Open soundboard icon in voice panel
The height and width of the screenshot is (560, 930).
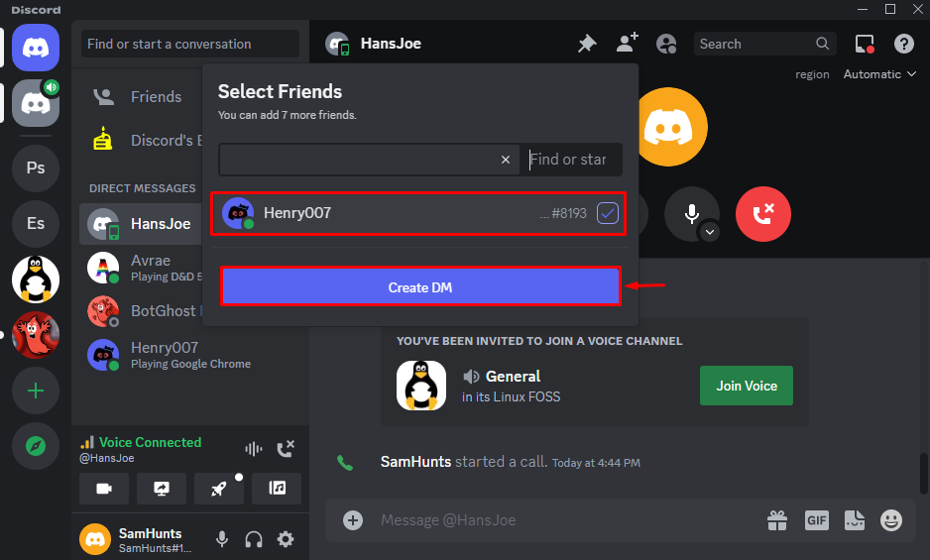tap(277, 489)
